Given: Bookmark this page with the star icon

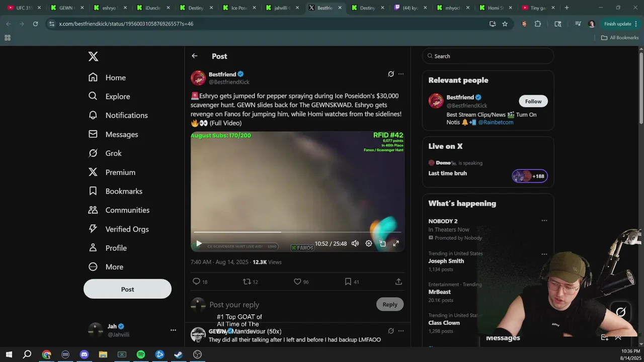Looking at the screenshot, I should (x=505, y=24).
